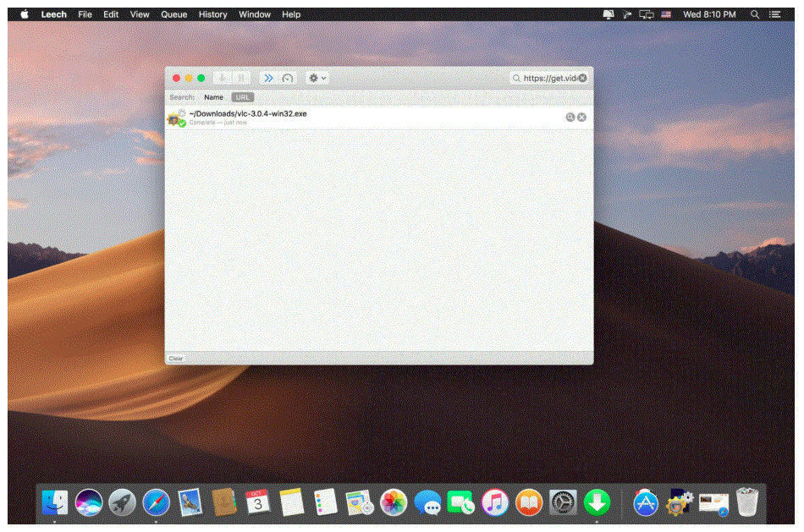Click the AirPlay display icon in menu bar
Screen dimensions: 804x532
pos(609,14)
